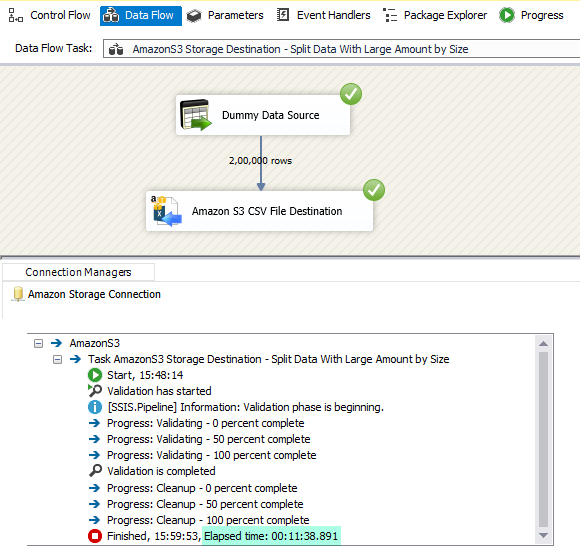Click the Control Flow tab icon

(x=16, y=16)
